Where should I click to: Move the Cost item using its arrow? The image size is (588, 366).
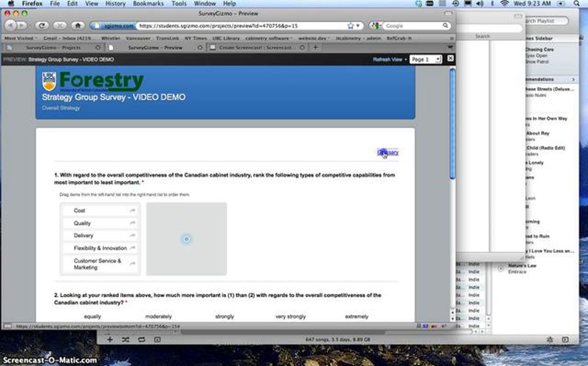pyautogui.click(x=132, y=210)
